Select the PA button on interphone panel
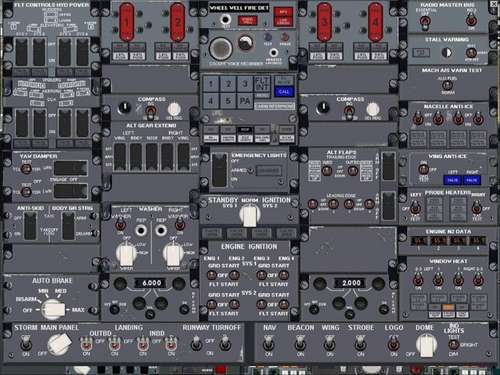Image resolution: width=500 pixels, height=375 pixels. click(x=245, y=101)
